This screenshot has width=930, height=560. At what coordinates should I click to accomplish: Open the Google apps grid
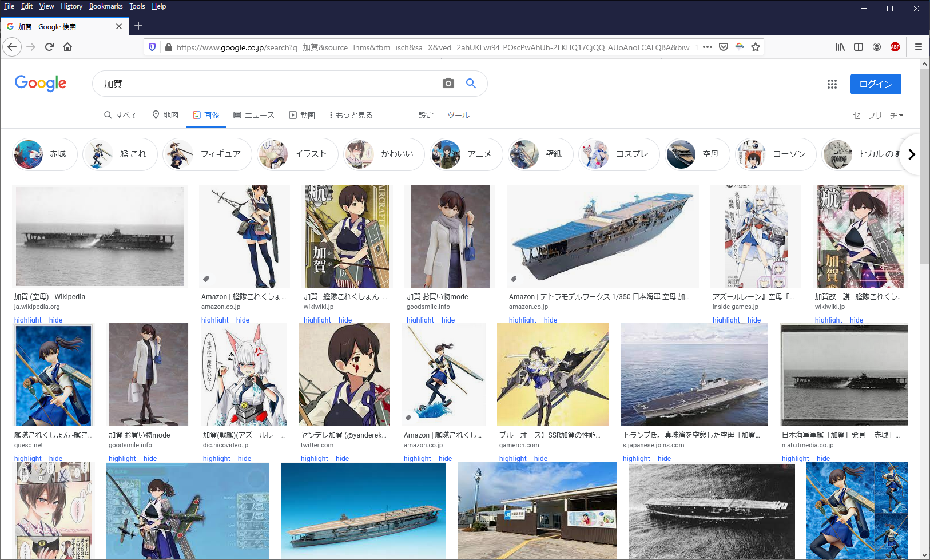[832, 84]
